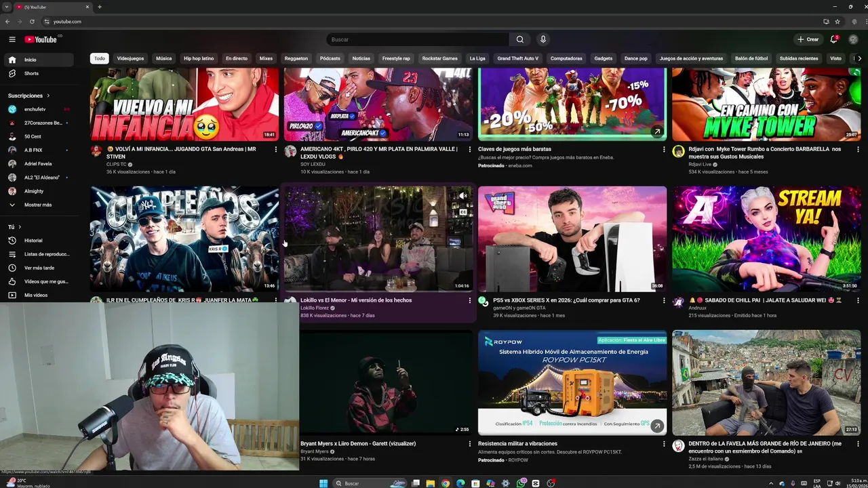This screenshot has height=488, width=868.
Task: Open options for Lokillo vs El Menor video
Action: (469, 300)
